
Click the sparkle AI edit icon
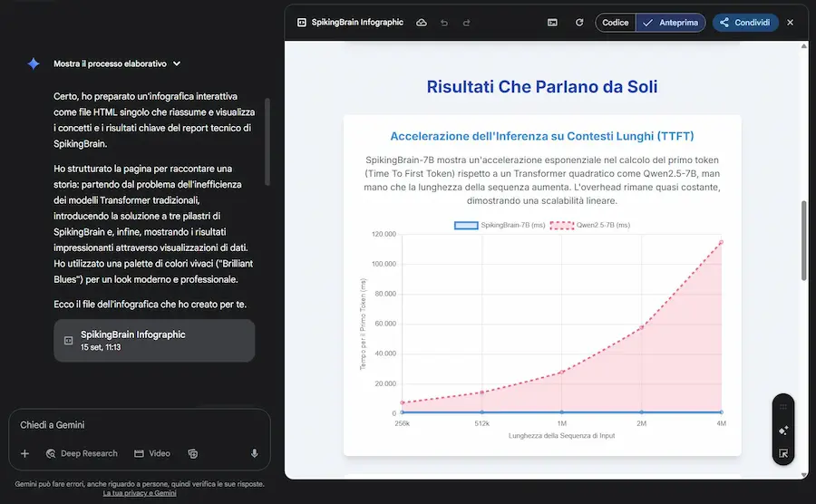tap(783, 431)
